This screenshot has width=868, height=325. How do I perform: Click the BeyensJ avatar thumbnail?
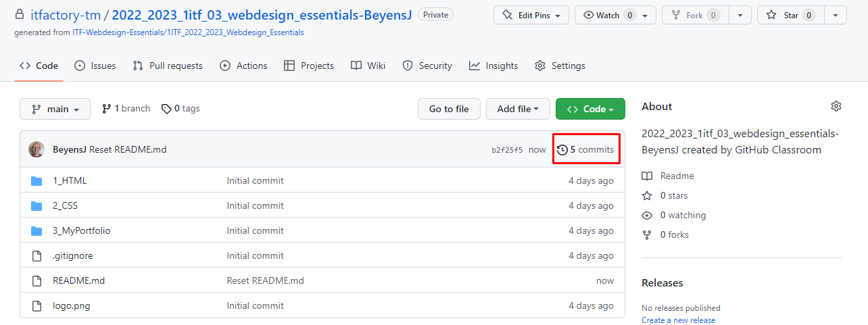point(37,149)
